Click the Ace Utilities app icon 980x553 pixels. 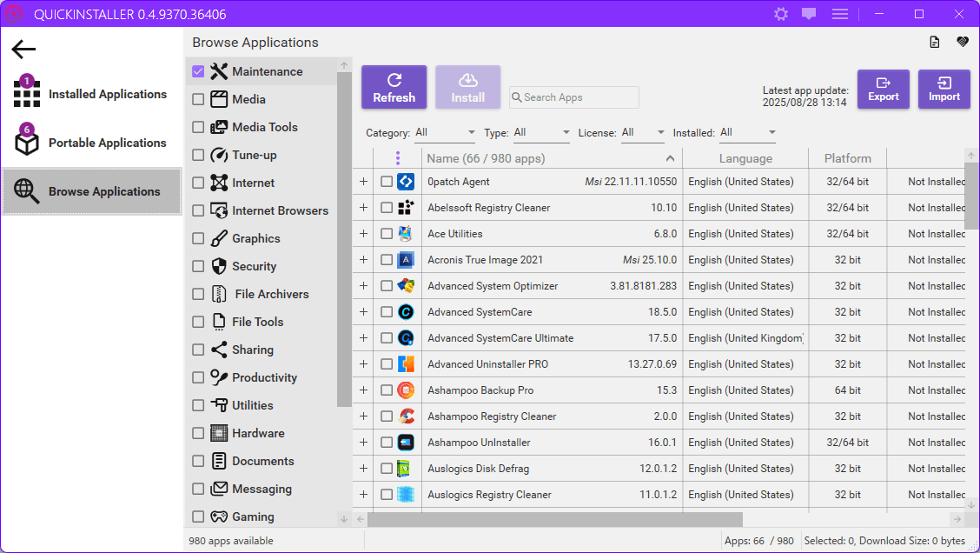(406, 234)
